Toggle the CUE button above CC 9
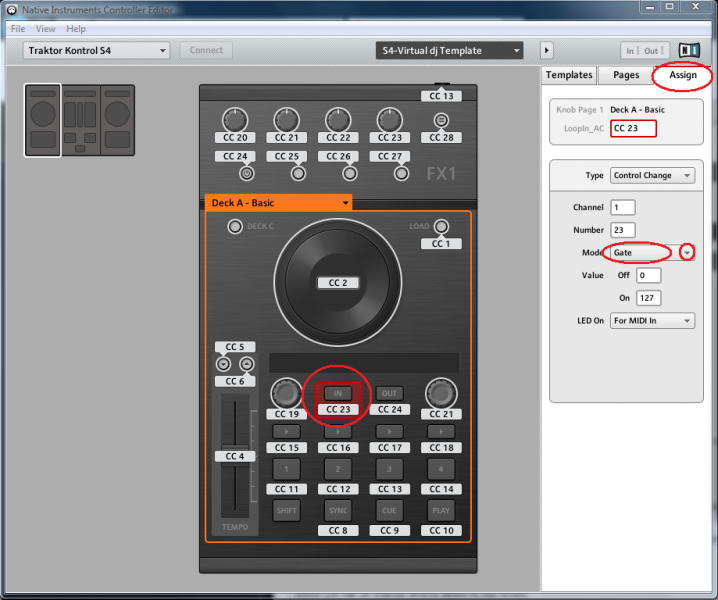Viewport: 718px width, 600px height. click(x=390, y=511)
